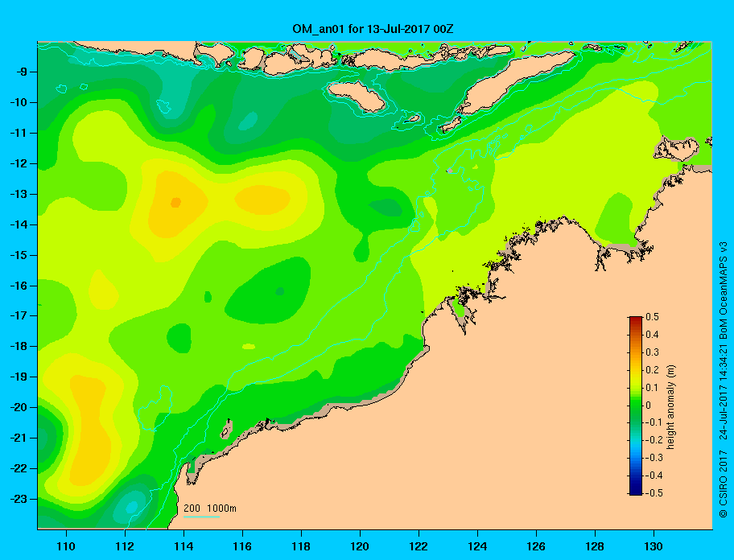Click the cyan contour legend line sample
The height and width of the screenshot is (560, 734).
201,517
